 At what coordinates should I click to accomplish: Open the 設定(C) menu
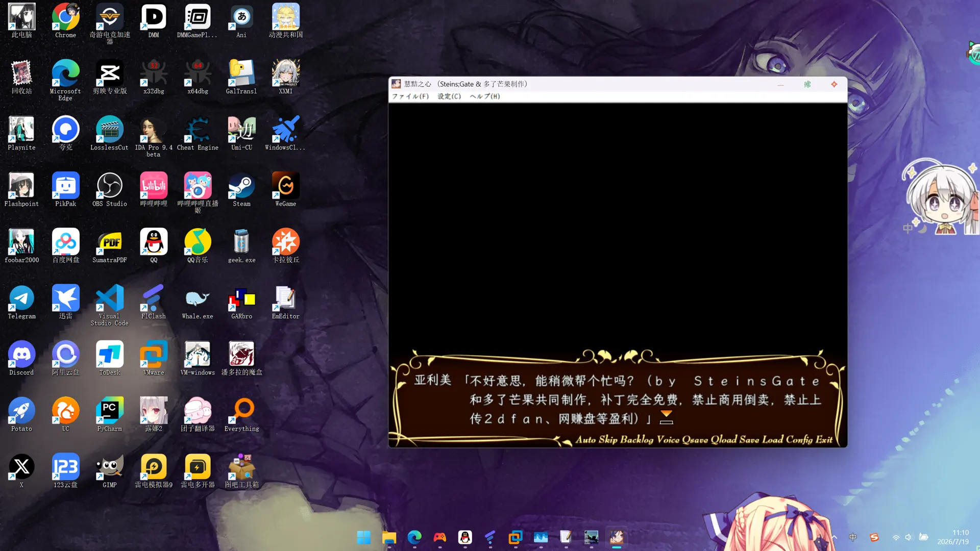(x=449, y=96)
